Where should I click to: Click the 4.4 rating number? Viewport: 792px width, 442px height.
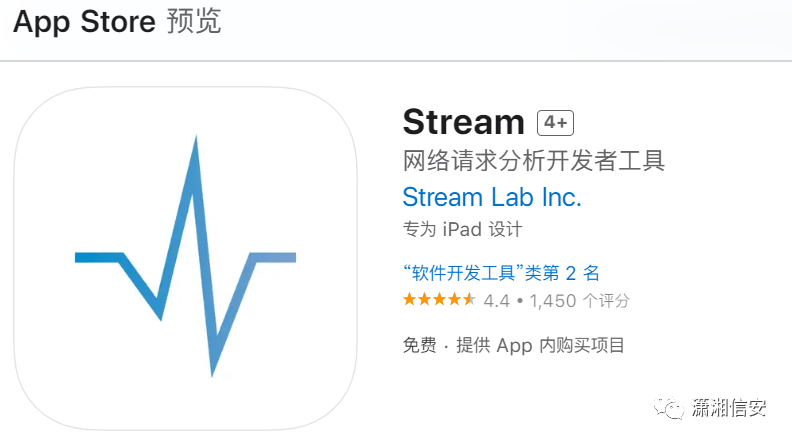click(x=497, y=301)
